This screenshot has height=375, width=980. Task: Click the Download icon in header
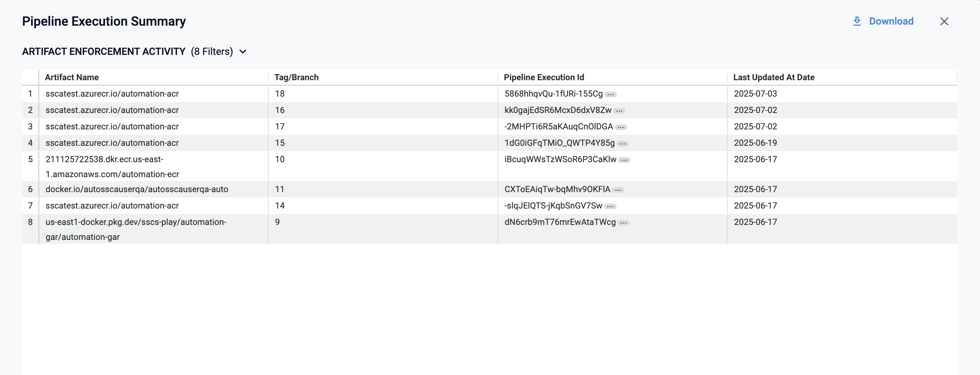pyautogui.click(x=856, y=21)
